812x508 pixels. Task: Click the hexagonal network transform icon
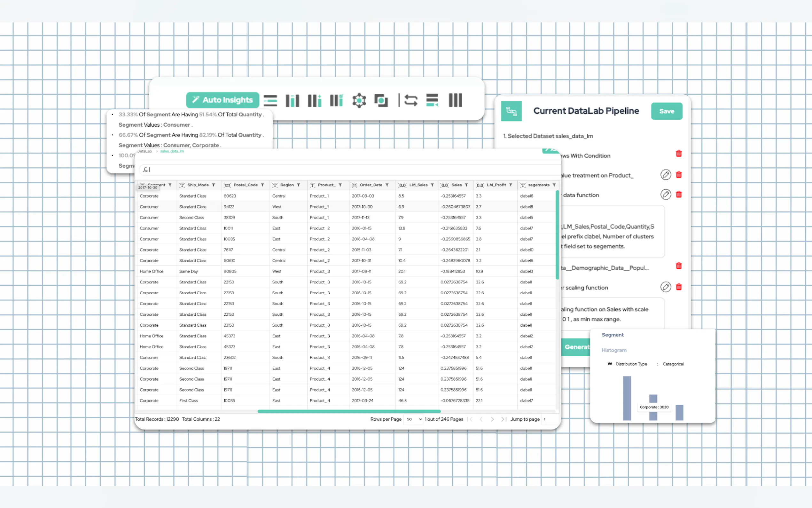[359, 100]
